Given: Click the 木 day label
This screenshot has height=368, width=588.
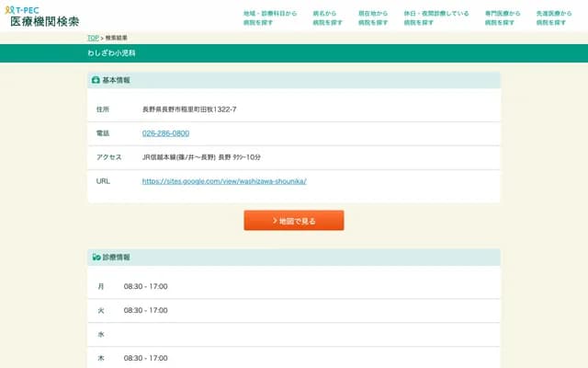Looking at the screenshot, I should (x=101, y=358).
